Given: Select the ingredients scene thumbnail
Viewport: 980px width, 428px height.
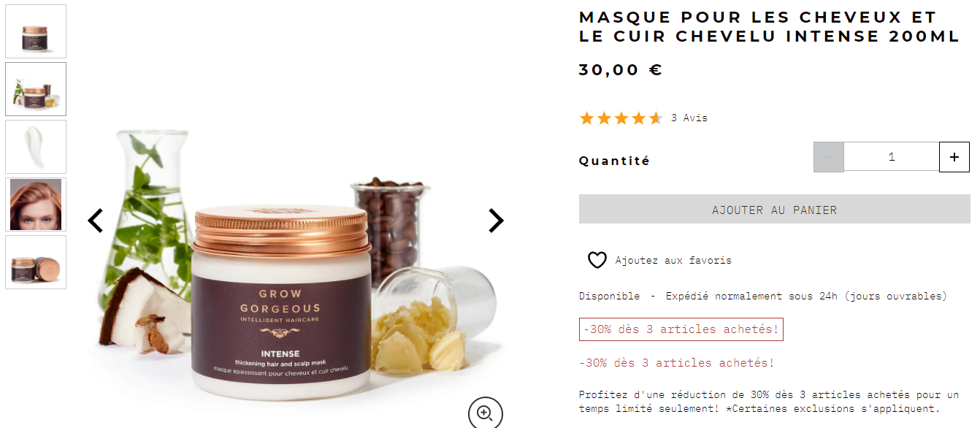Looking at the screenshot, I should [x=36, y=89].
